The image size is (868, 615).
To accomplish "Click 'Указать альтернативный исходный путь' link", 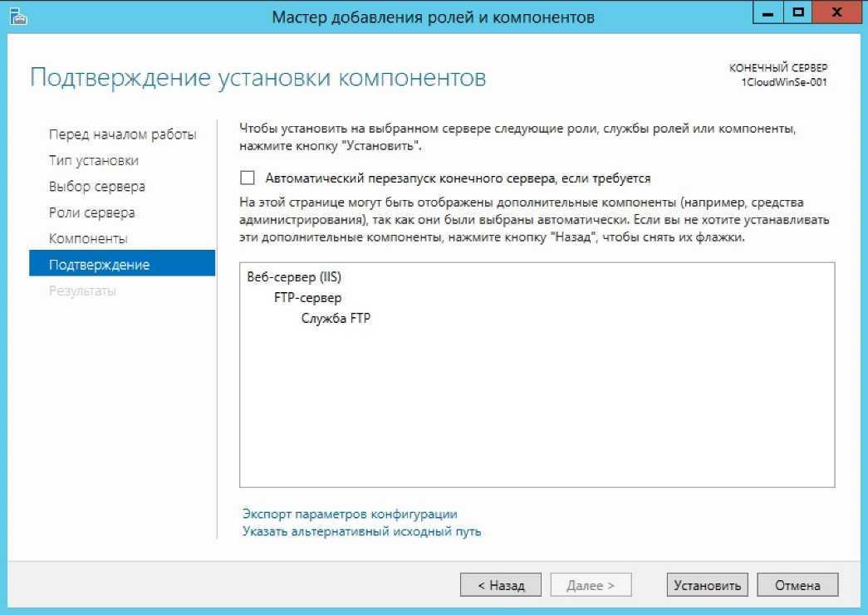I will tap(361, 531).
